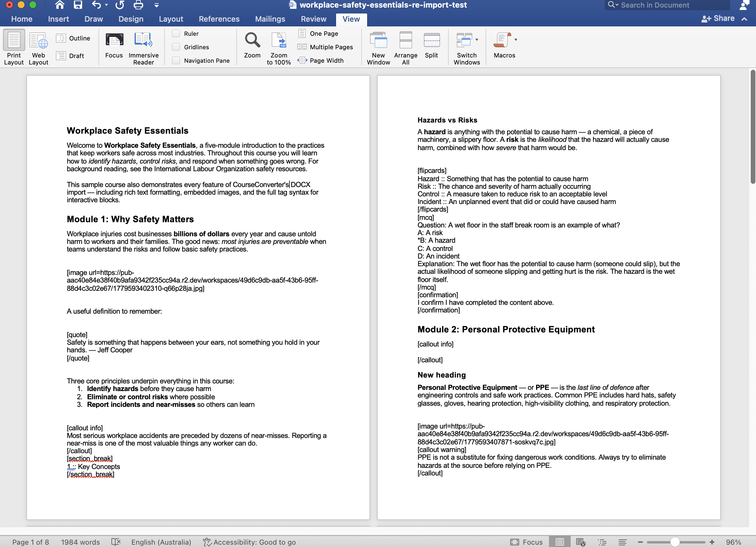Set Zoom to 100%
The height and width of the screenshot is (547, 756).
[x=279, y=48]
